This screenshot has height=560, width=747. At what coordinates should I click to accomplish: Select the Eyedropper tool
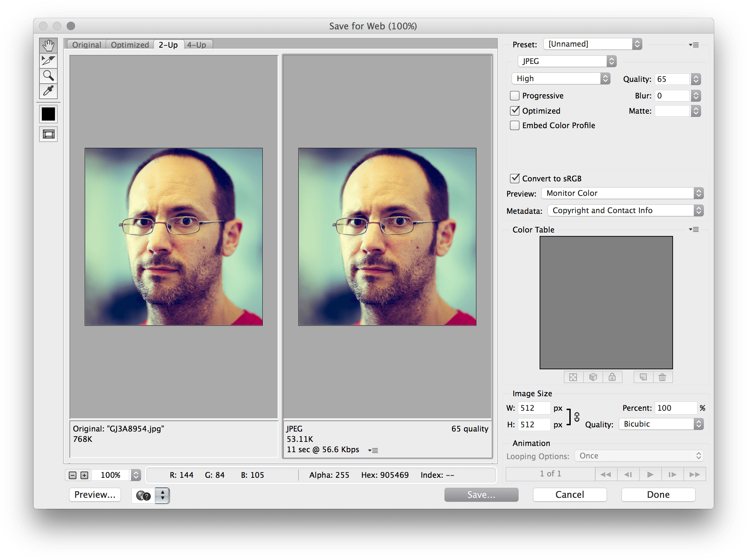coord(48,91)
